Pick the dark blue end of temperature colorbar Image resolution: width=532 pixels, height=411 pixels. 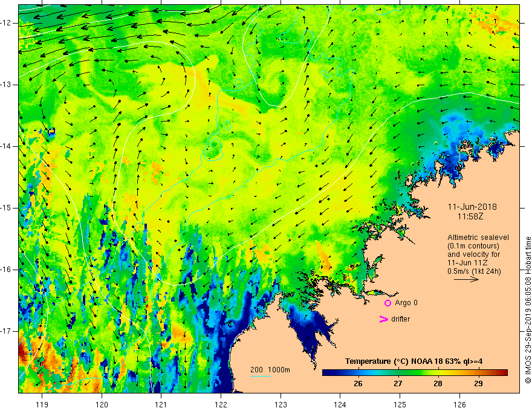tap(326, 372)
